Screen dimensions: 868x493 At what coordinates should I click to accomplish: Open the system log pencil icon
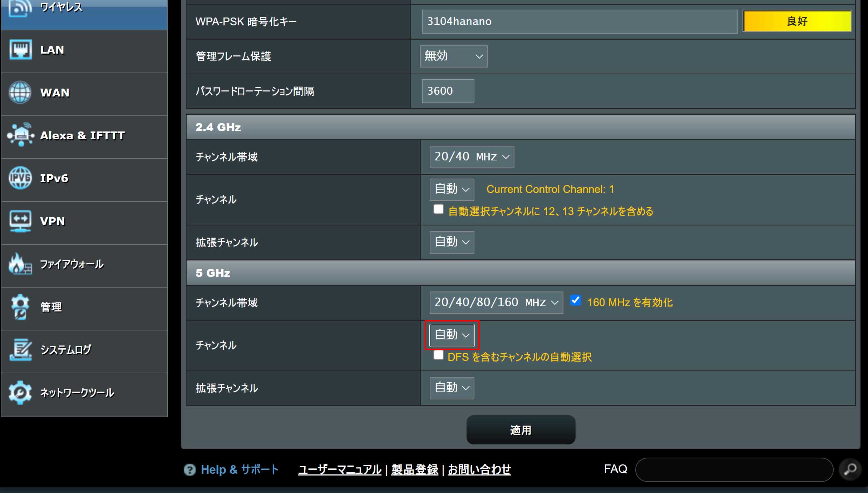pyautogui.click(x=20, y=350)
